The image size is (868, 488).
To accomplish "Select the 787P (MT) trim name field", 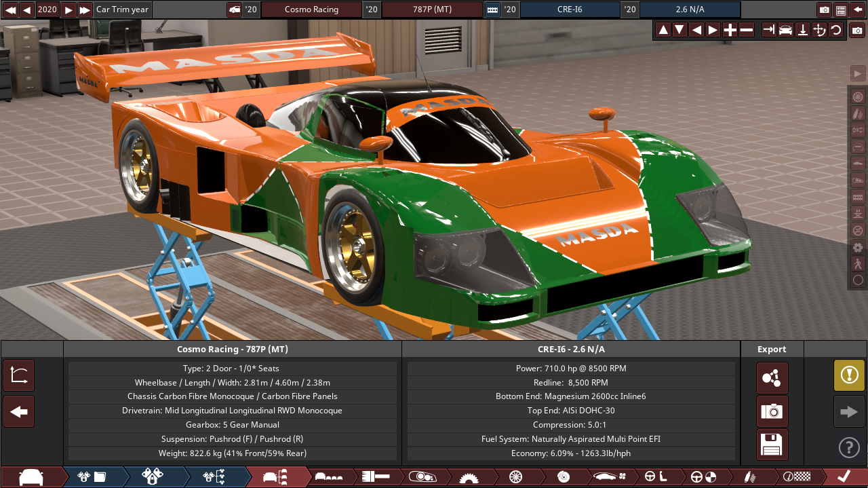I will (432, 10).
